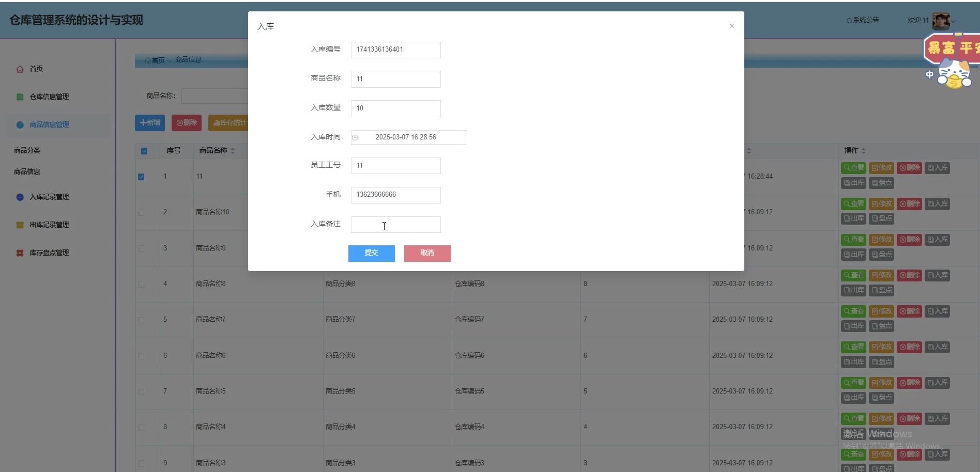The image size is (980, 472).
Task: Click the user avatar in the header
Action: pyautogui.click(x=941, y=21)
